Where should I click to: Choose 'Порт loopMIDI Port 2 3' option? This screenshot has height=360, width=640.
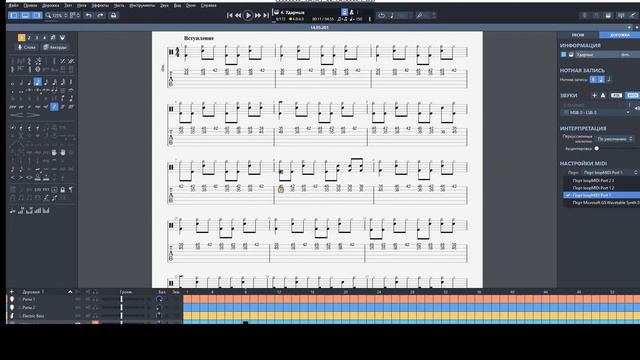coord(602,180)
